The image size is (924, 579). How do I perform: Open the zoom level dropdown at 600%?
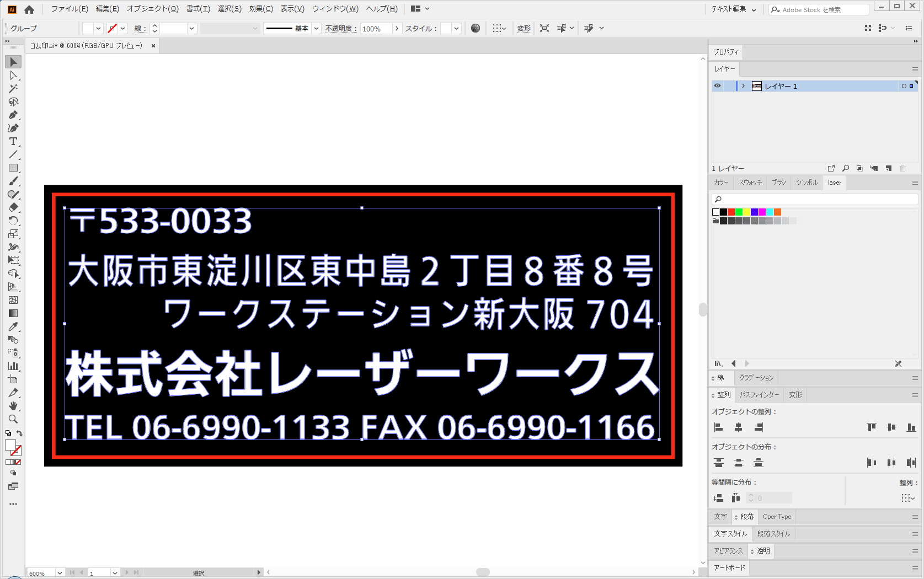(x=60, y=573)
